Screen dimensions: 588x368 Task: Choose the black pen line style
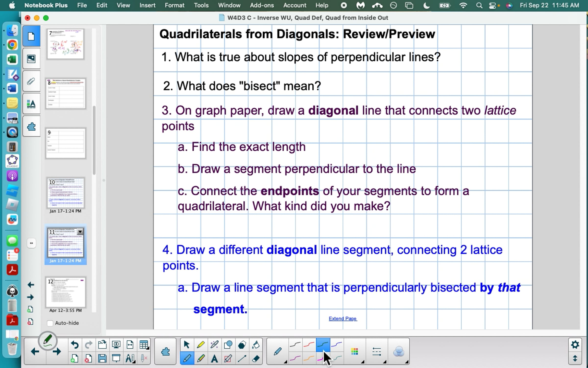295,345
